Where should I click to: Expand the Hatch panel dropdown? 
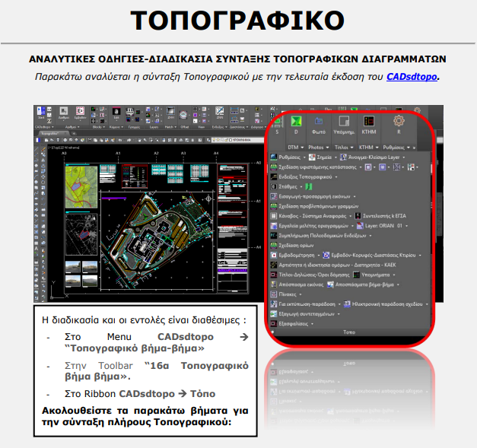pos(176,127)
